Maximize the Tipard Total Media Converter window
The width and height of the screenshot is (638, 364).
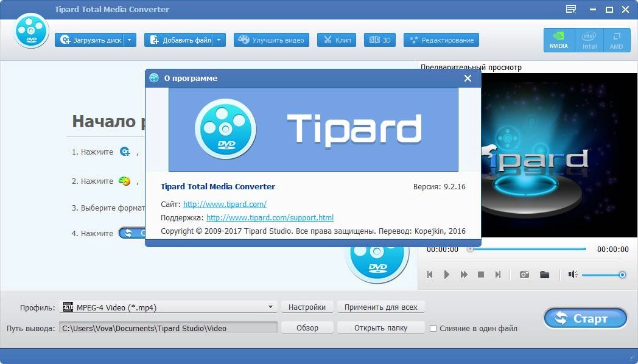point(609,10)
